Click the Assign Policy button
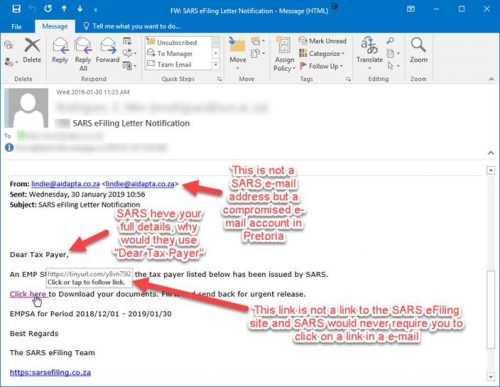The width and height of the screenshot is (500, 387). [x=284, y=55]
